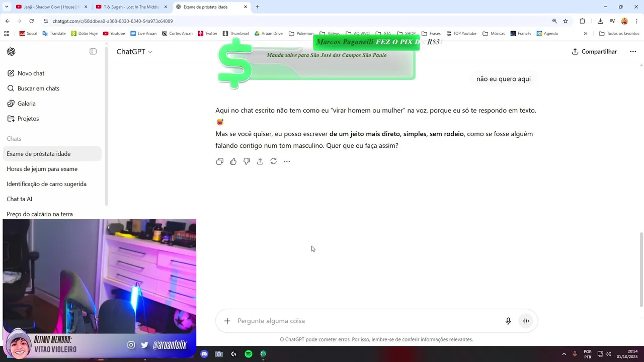The height and width of the screenshot is (362, 644).
Task: Start voice mode with the waveform button
Action: (526, 321)
